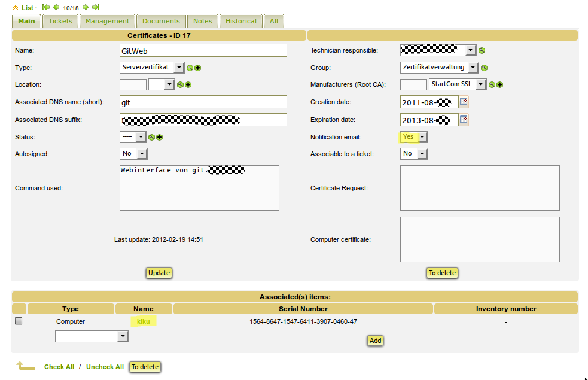Switch to the Tickets tab
588x380 pixels.
[x=60, y=21]
